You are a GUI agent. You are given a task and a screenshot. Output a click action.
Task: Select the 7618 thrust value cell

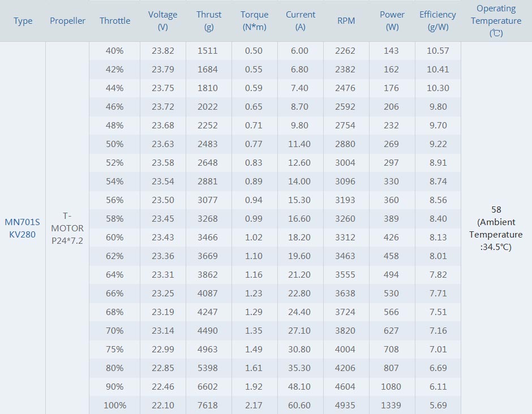coord(208,405)
